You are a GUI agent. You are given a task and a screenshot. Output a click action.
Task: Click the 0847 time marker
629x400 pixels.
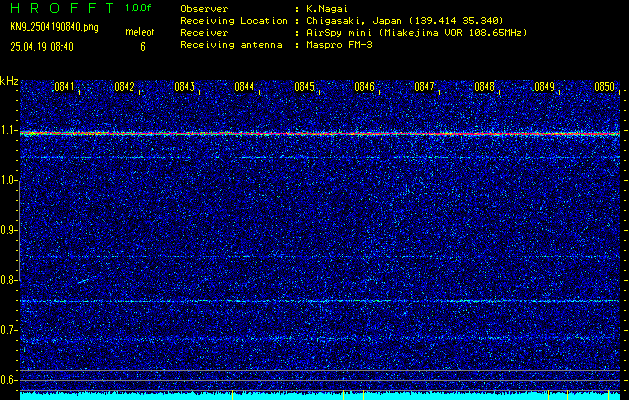click(x=424, y=87)
